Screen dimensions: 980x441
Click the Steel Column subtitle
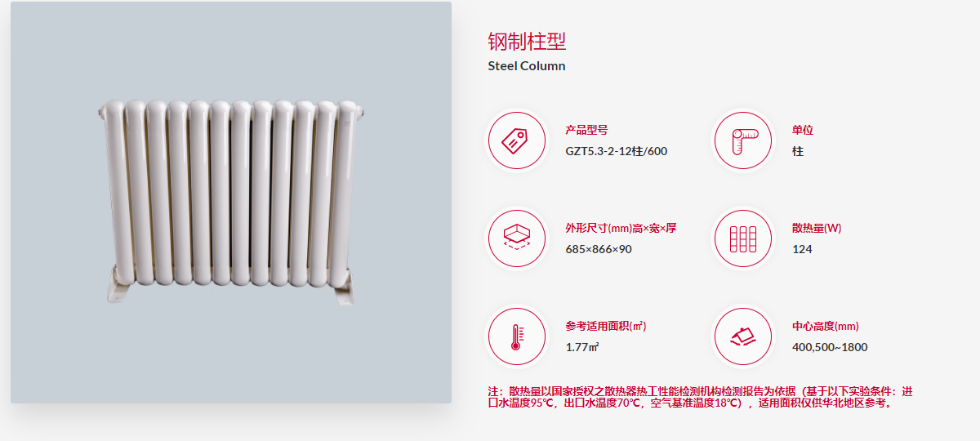point(527,66)
